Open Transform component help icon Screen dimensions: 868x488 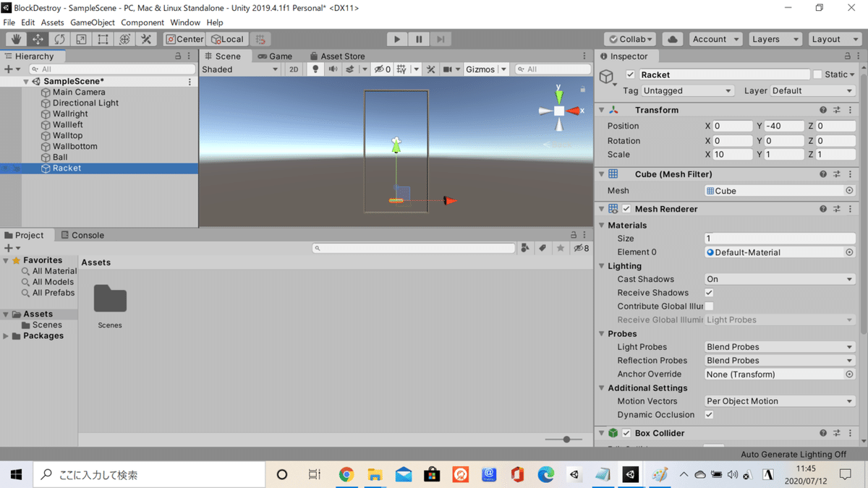point(823,110)
